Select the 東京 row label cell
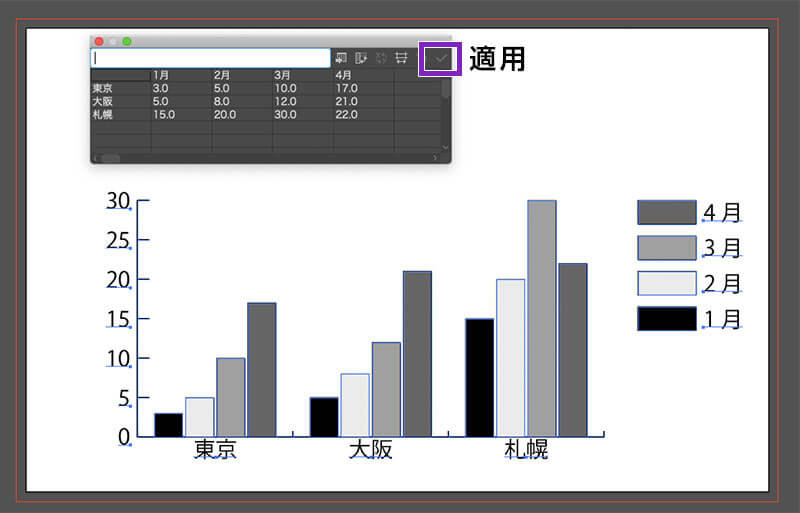Image resolution: width=800 pixels, height=513 pixels. (x=121, y=88)
